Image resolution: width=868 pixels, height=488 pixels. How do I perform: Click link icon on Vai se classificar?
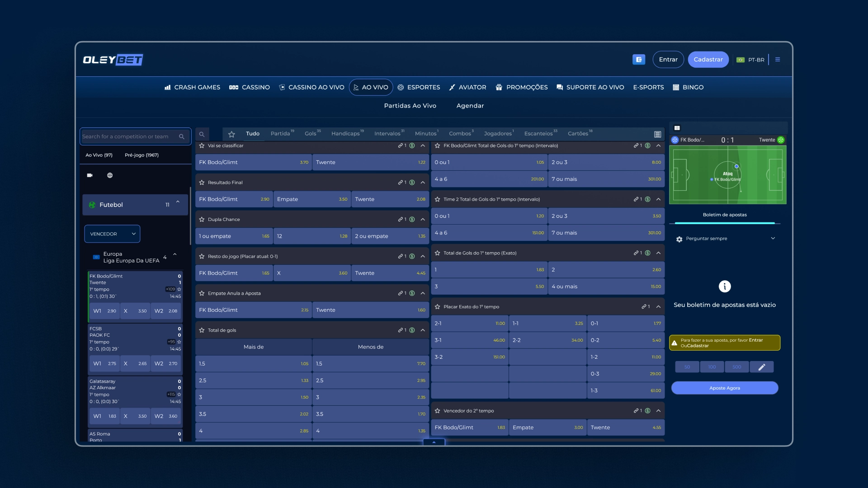tap(401, 145)
